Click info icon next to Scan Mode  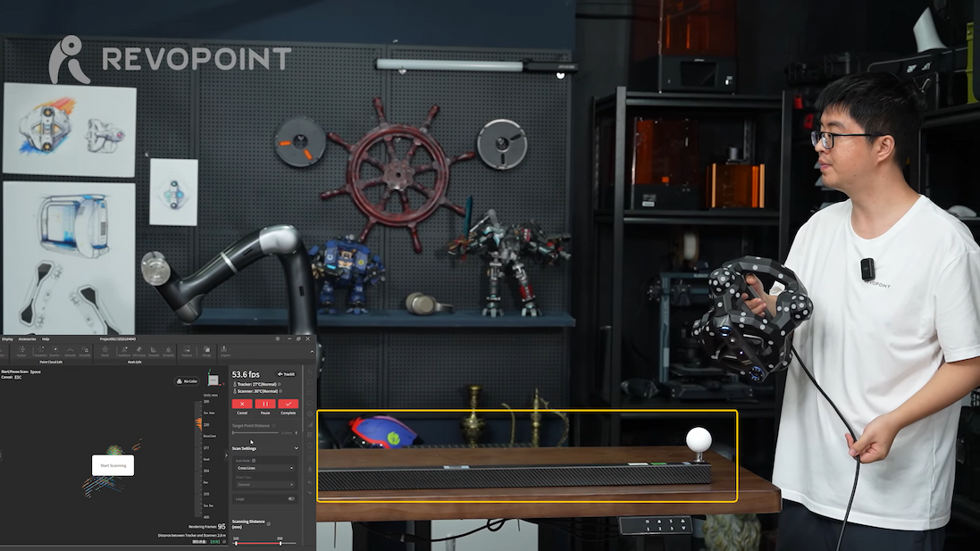254,461
